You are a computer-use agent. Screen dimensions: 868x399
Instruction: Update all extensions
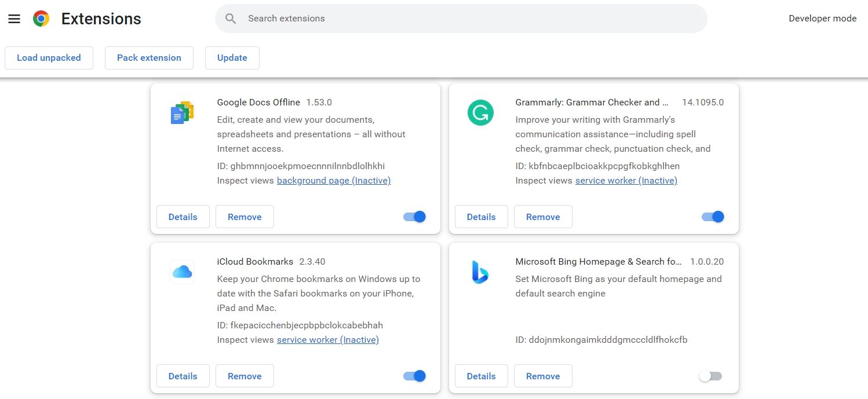(232, 57)
